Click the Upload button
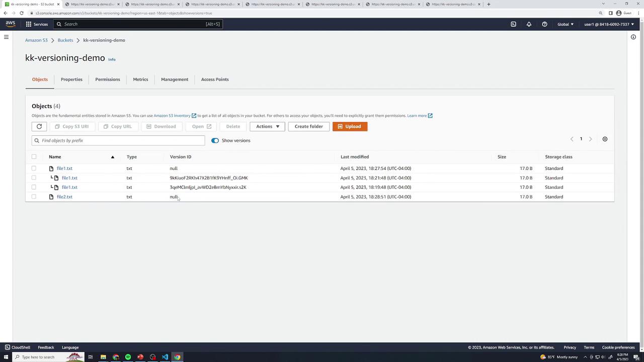 350,126
